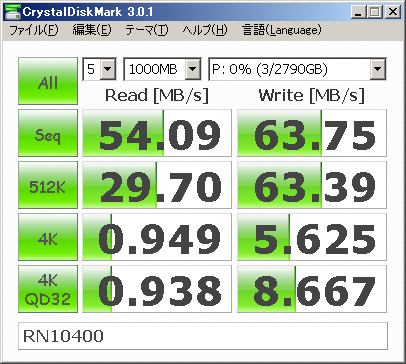Select the 512K write result 63.39
The height and width of the screenshot is (364, 406).
click(312, 185)
